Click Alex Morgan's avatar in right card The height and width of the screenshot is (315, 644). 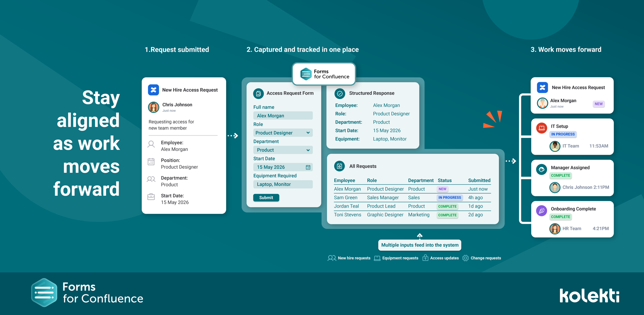click(542, 103)
